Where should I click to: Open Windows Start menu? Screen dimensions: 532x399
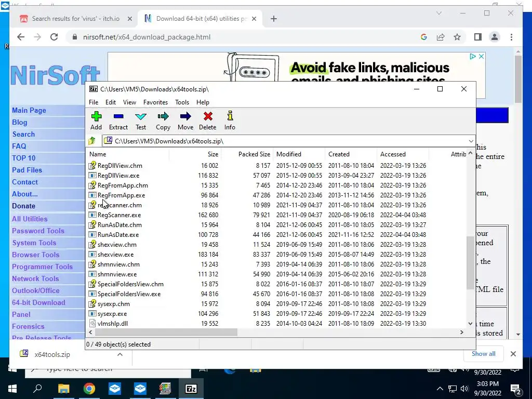point(12,389)
